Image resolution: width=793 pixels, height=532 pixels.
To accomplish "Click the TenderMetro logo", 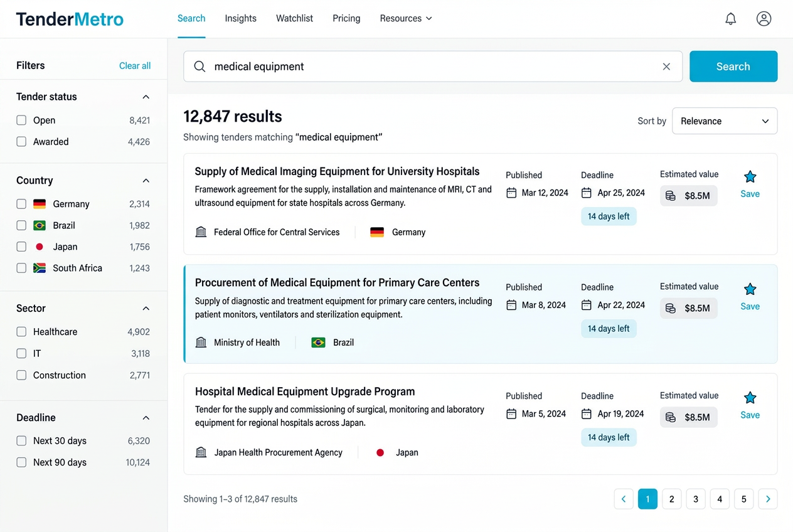I will pyautogui.click(x=70, y=19).
